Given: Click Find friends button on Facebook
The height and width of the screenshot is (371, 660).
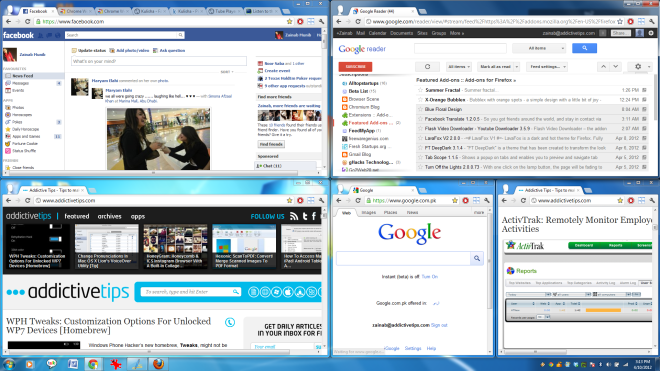Looking at the screenshot, I should (271, 144).
